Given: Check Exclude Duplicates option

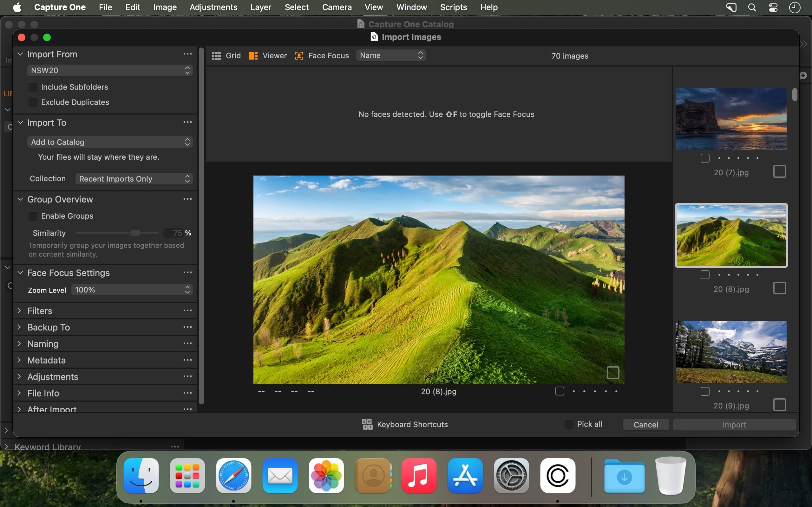Looking at the screenshot, I should tap(33, 102).
